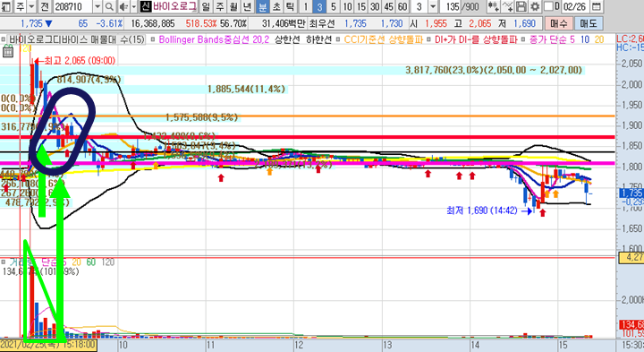Click the stock code input field 208710
Viewport: 644px width, 352px height.
point(73,6)
